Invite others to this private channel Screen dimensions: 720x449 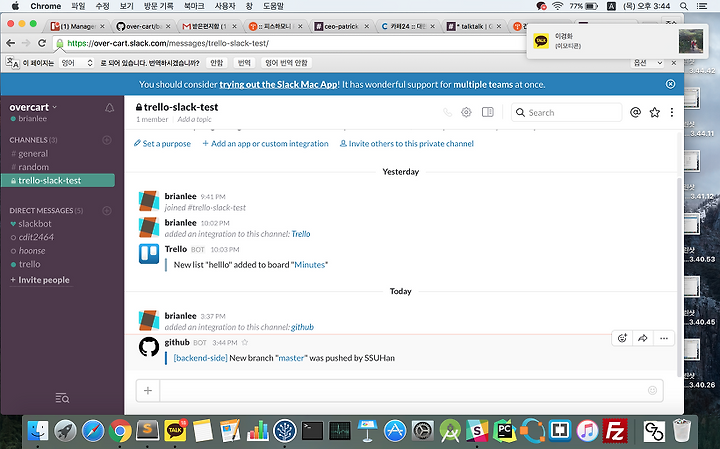click(x=406, y=144)
